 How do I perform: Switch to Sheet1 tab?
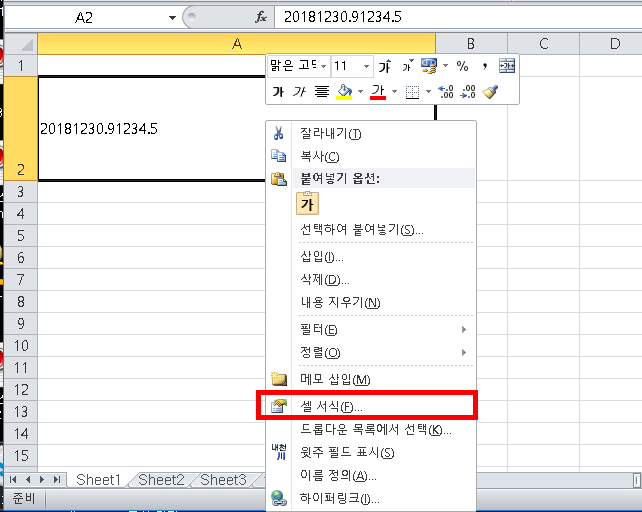98,480
